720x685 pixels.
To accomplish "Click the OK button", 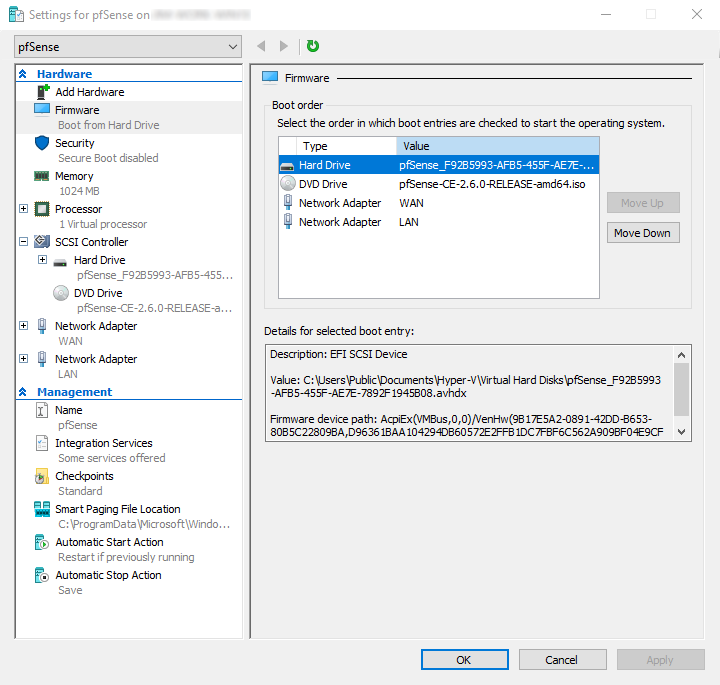I will click(464, 660).
